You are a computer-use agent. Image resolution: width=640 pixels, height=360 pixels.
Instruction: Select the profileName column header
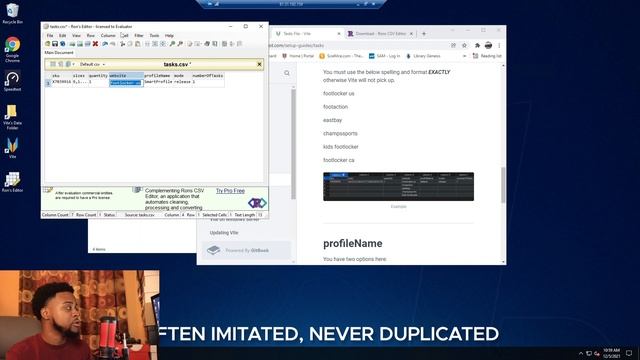(158, 76)
